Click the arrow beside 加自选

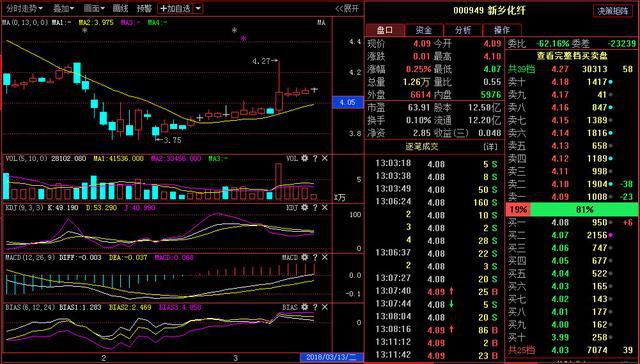click(x=198, y=8)
